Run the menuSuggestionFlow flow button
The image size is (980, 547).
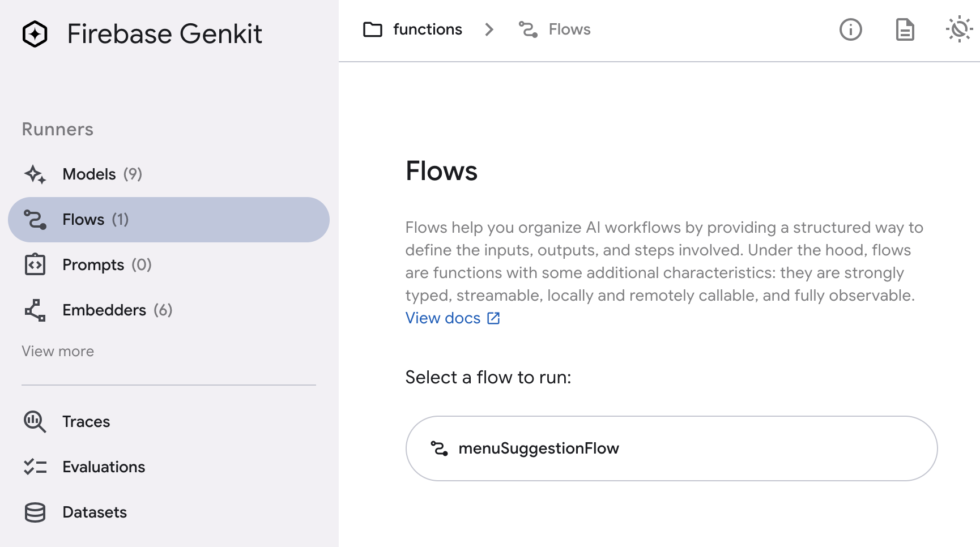click(x=671, y=448)
